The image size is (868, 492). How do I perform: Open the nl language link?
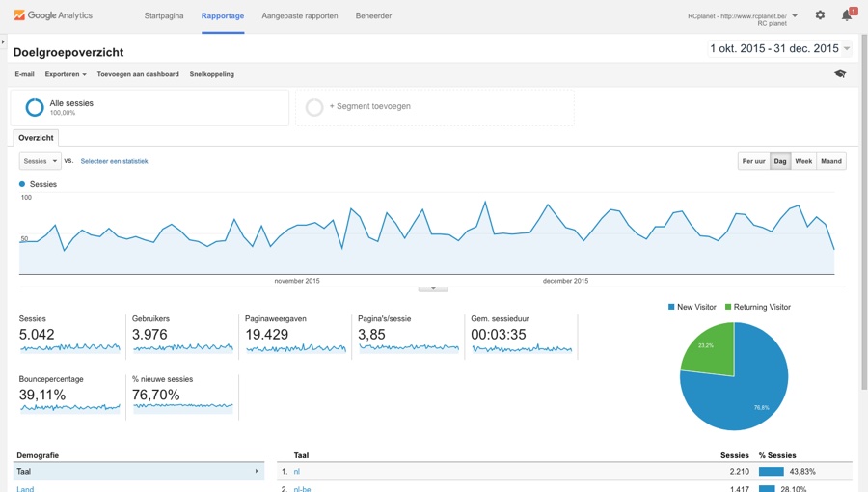(x=297, y=472)
